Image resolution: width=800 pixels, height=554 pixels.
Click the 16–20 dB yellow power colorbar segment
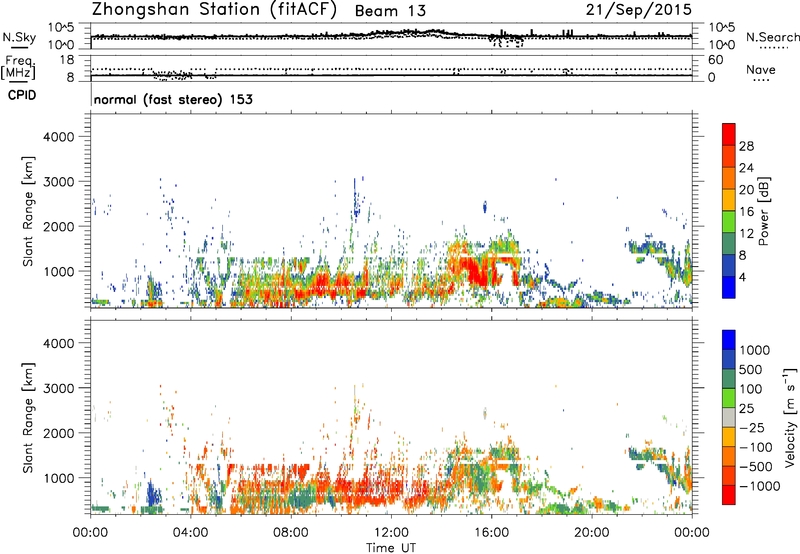[729, 200]
